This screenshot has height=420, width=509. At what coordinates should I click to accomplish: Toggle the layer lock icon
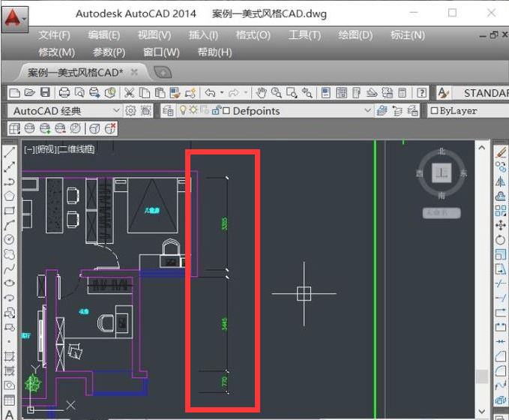[216, 111]
